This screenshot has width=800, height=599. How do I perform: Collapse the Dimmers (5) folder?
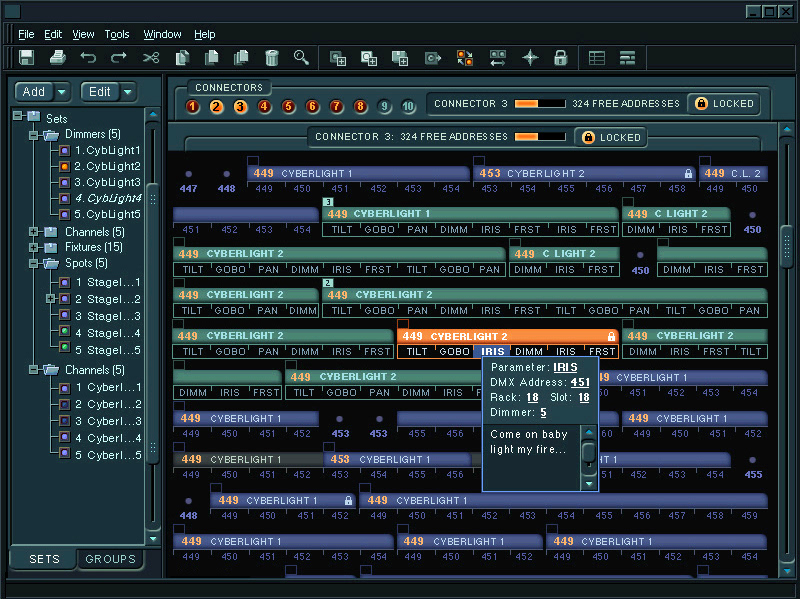[x=34, y=135]
